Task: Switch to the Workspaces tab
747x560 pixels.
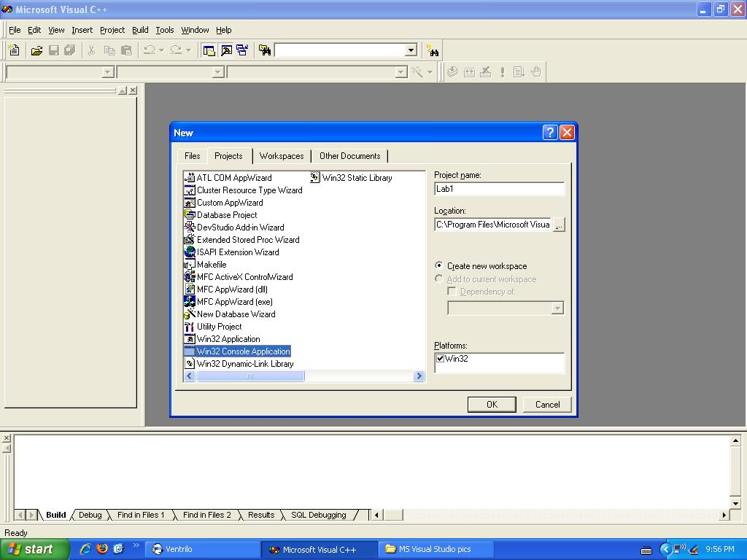Action: [281, 156]
